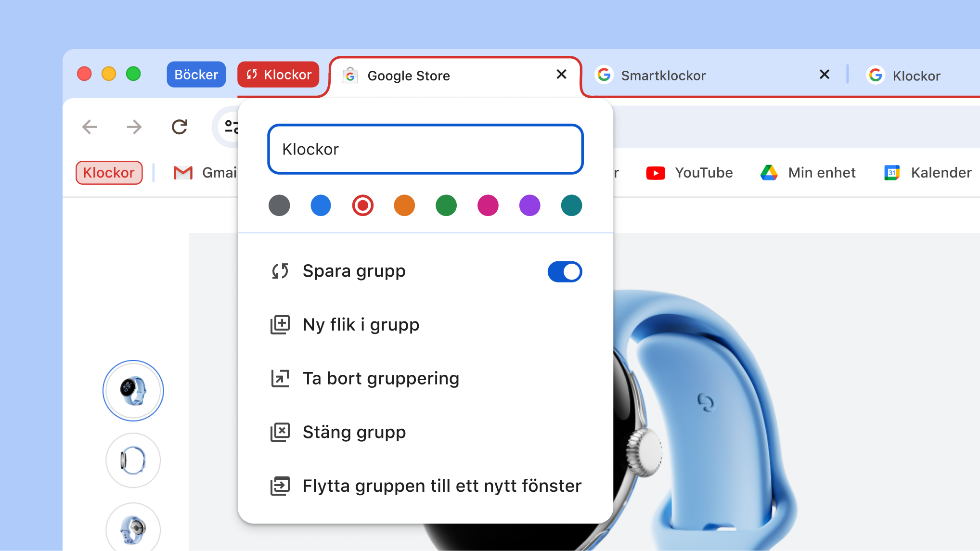This screenshot has height=551, width=980.
Task: Click the reload page icon
Action: point(179,127)
